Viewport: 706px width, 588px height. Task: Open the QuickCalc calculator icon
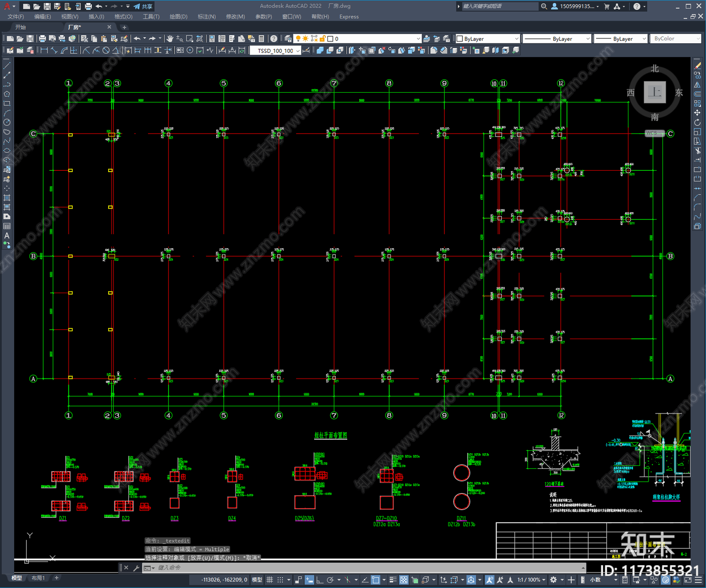(x=261, y=39)
